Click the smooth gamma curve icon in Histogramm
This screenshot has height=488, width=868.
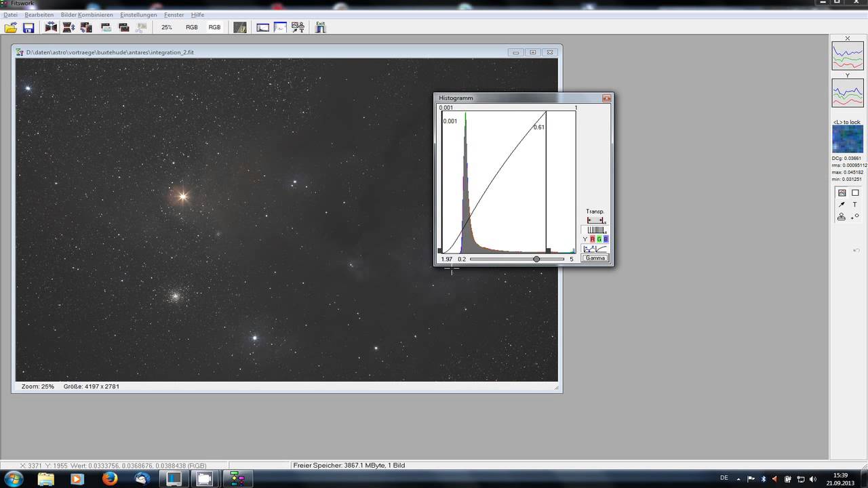point(601,249)
